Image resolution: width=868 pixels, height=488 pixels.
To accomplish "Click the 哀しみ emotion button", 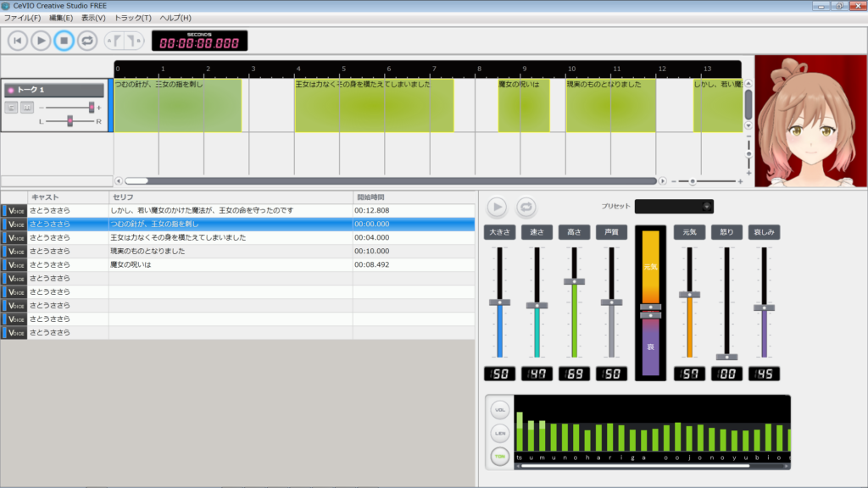I will point(764,232).
